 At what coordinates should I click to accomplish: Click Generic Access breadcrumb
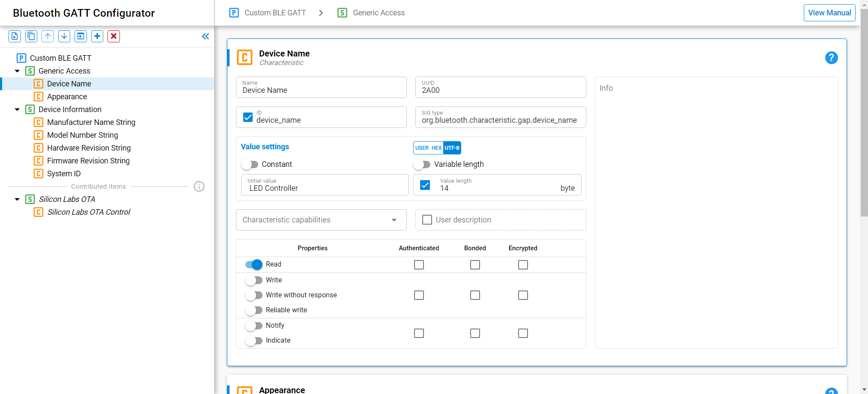point(379,13)
